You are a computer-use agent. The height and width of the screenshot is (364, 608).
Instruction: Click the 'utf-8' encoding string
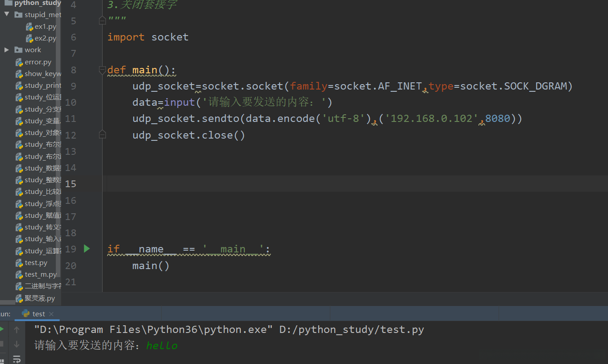(x=343, y=119)
